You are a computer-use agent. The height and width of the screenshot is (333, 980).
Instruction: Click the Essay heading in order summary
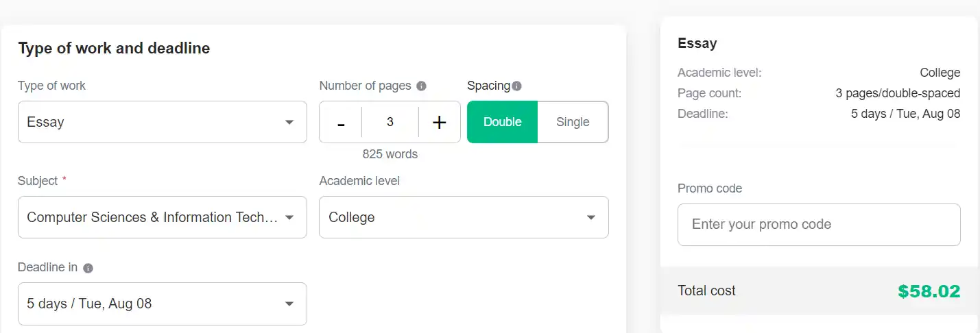697,43
